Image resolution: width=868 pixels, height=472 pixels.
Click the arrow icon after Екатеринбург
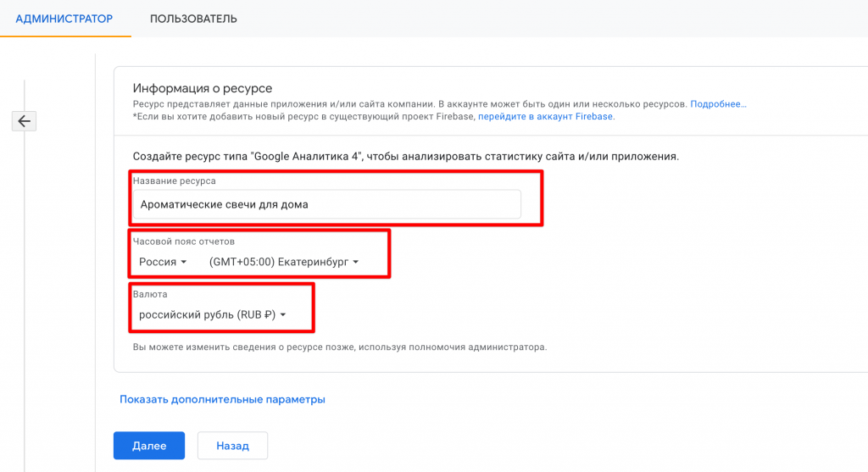point(356,263)
